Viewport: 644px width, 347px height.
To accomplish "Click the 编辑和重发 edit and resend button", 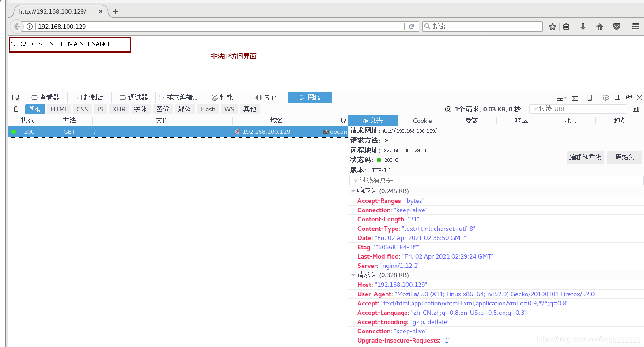I will click(586, 157).
